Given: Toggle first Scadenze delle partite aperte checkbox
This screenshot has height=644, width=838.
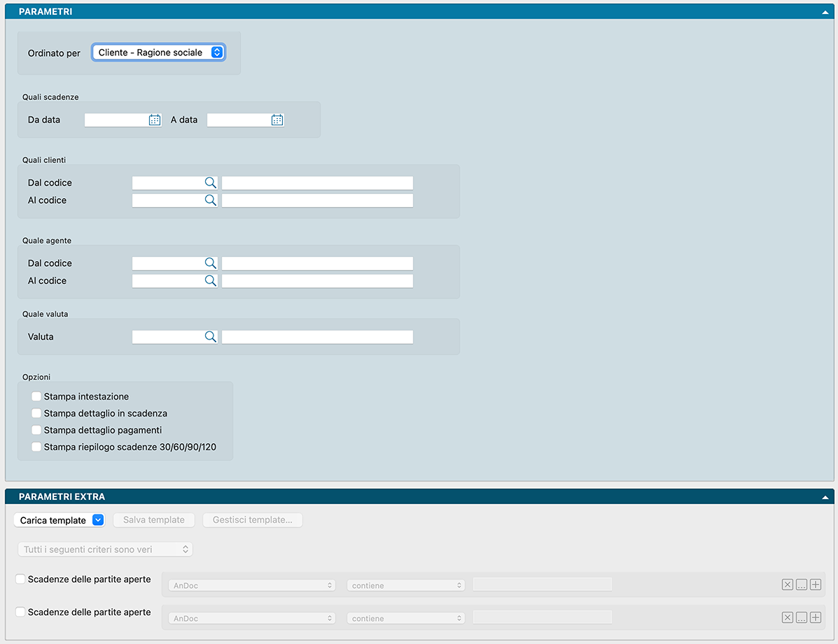Looking at the screenshot, I should 20,579.
